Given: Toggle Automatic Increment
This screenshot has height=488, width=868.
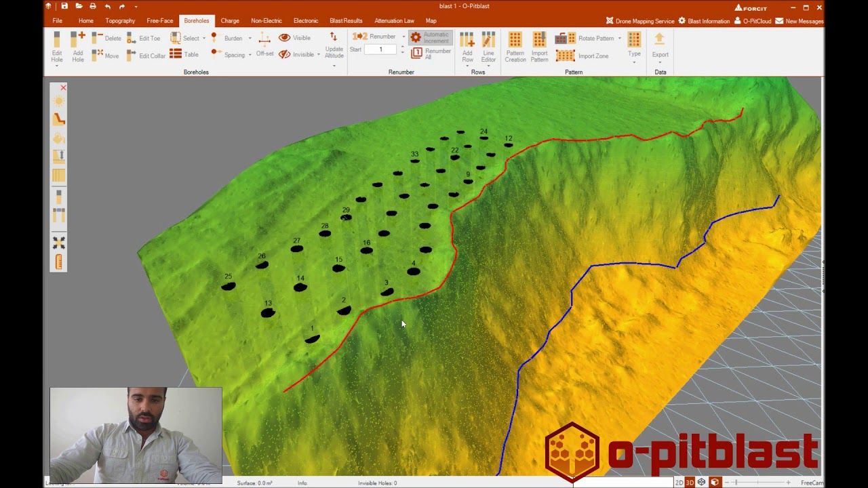Looking at the screenshot, I should click(429, 38).
